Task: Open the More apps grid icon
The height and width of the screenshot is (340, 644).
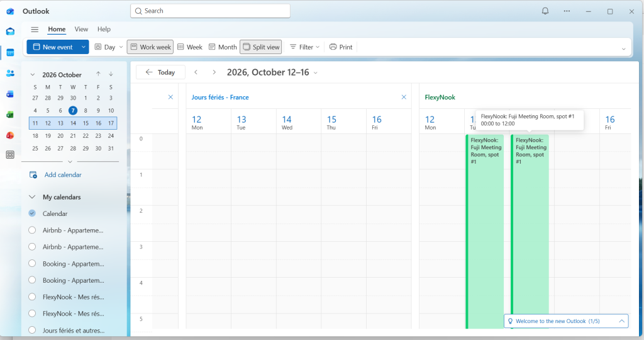Action: [10, 155]
